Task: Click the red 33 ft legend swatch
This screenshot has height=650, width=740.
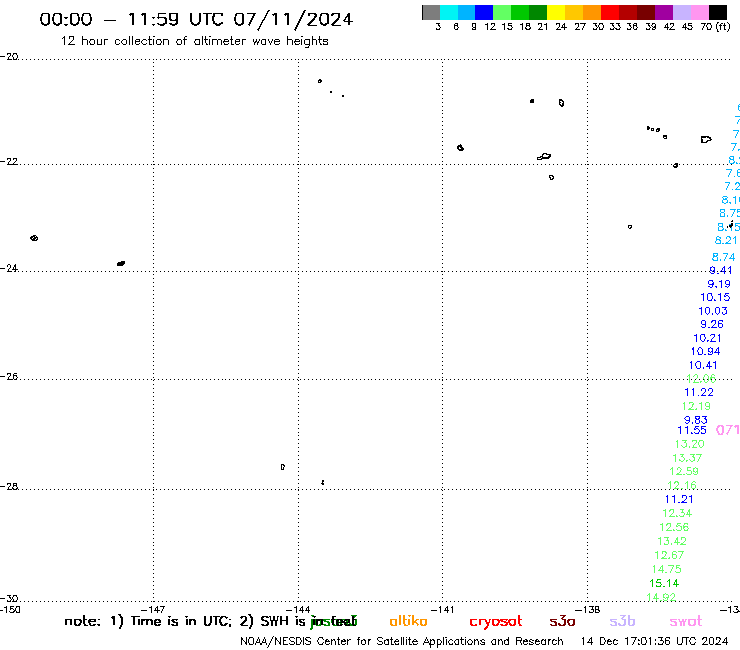Action: [610, 12]
